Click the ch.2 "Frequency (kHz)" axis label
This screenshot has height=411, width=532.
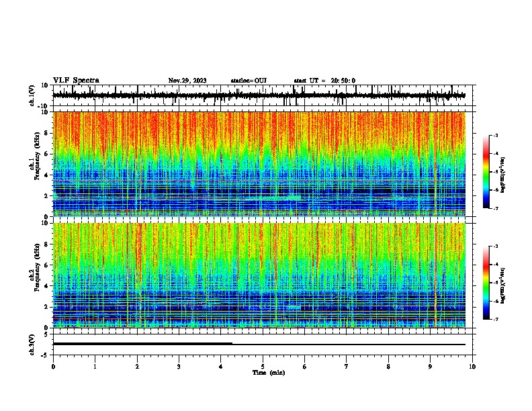pyautogui.click(x=38, y=267)
